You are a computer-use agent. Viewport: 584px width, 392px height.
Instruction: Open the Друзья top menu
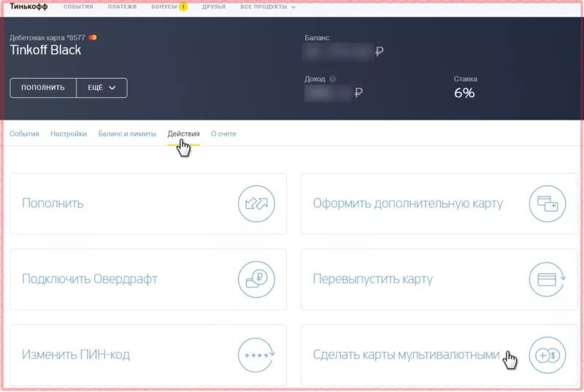[x=214, y=7]
